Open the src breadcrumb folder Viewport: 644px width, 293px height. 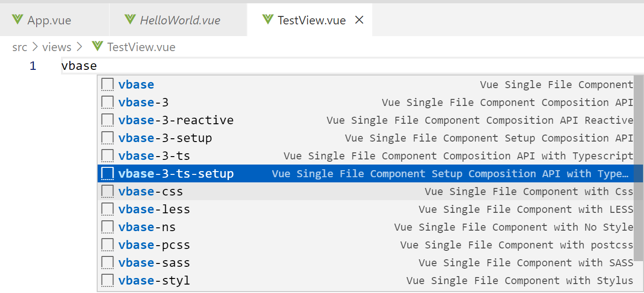click(20, 47)
